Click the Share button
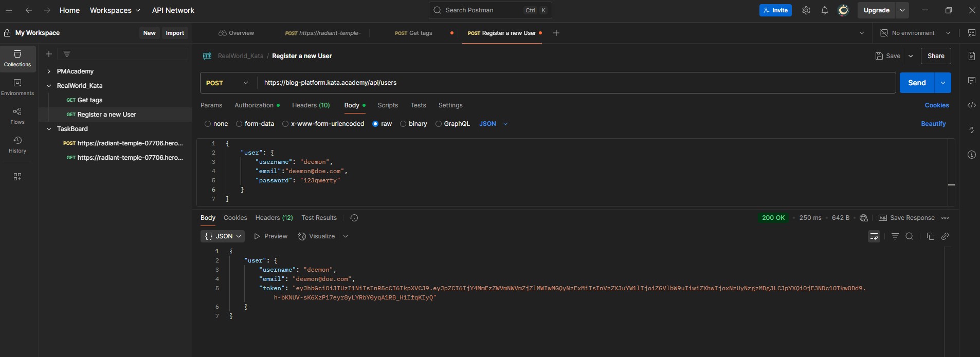Screen dimensions: 980x357 pyautogui.click(x=936, y=56)
